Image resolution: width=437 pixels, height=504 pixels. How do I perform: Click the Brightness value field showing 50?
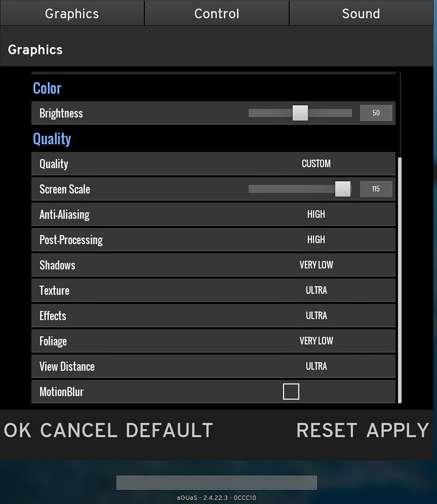click(x=376, y=113)
